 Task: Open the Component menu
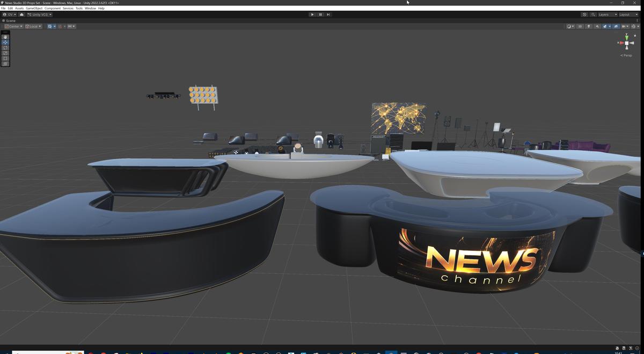tap(53, 8)
